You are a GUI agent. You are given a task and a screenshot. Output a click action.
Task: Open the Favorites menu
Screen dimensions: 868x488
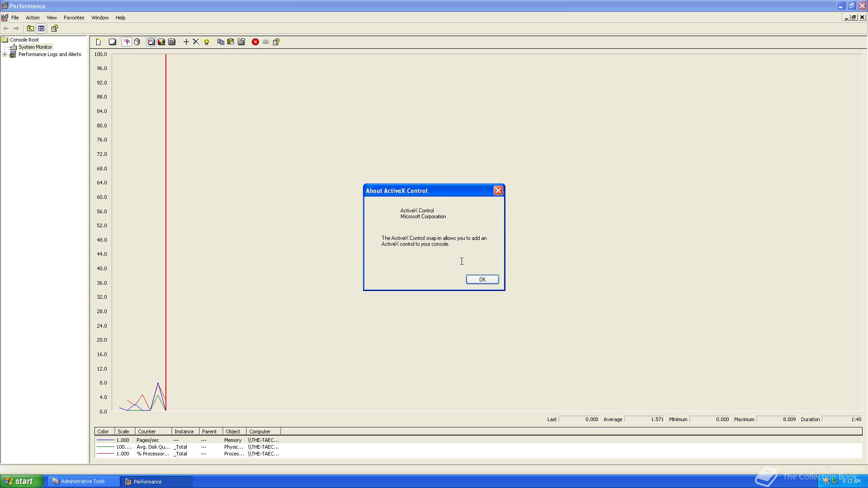pyautogui.click(x=74, y=18)
